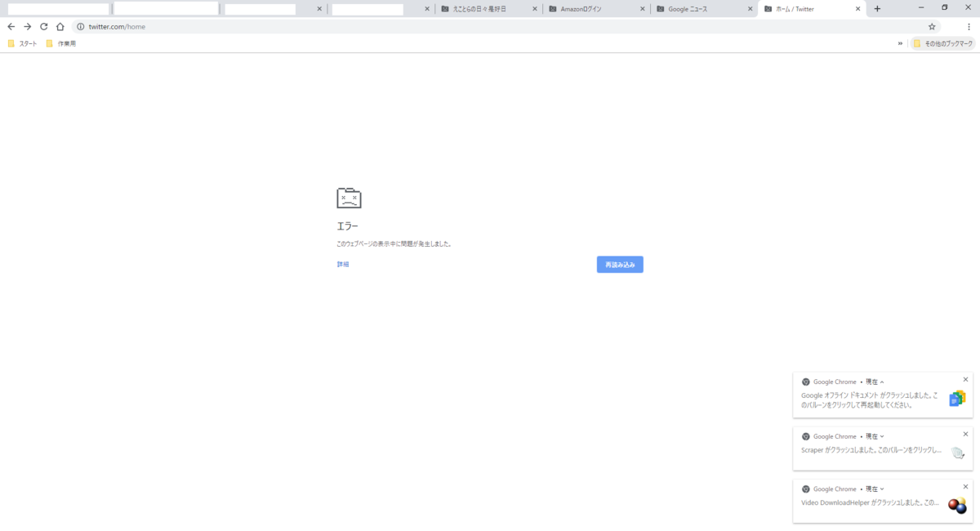Expand the Video DownloadHelper notification chevron

(882, 489)
